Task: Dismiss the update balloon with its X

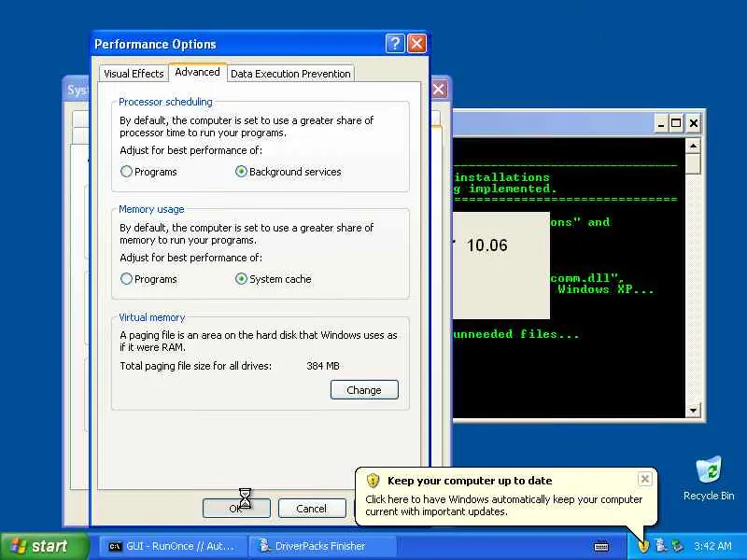Action: (644, 479)
